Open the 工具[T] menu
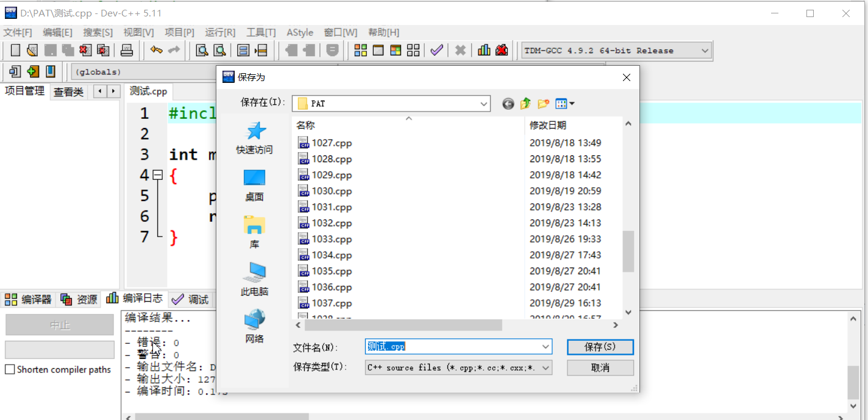Image resolution: width=868 pixels, height=420 pixels. [x=261, y=32]
